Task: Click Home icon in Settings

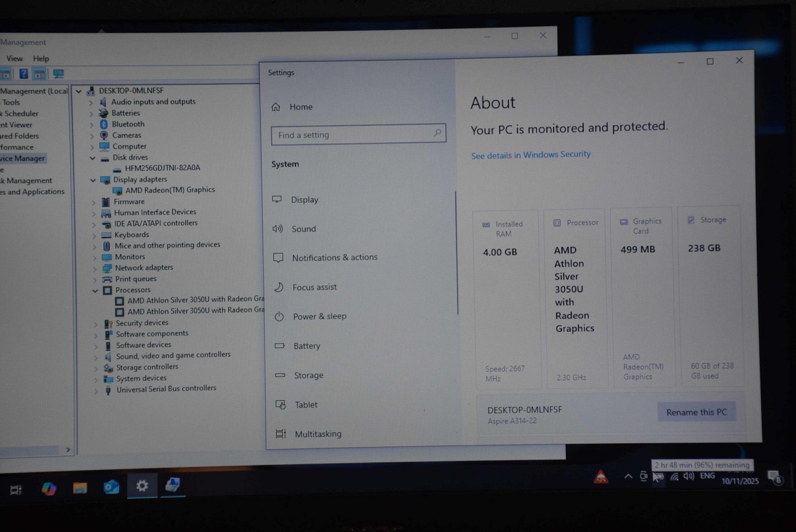Action: click(276, 107)
